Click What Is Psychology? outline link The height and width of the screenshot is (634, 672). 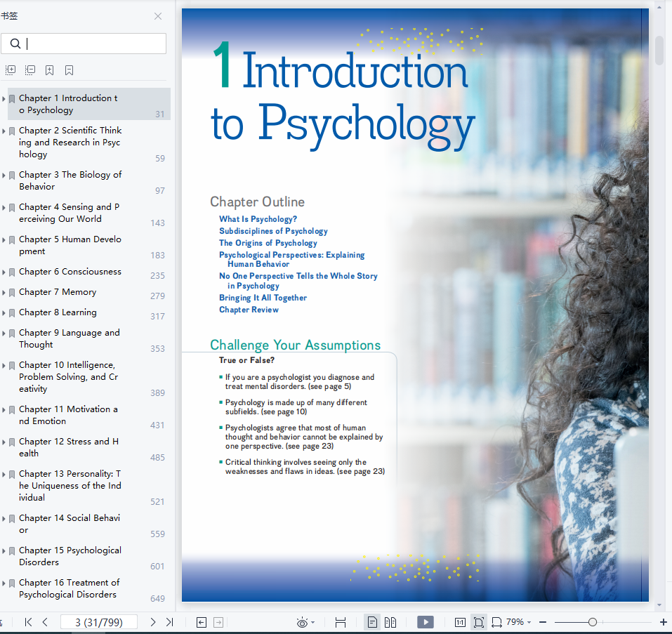pyautogui.click(x=258, y=219)
